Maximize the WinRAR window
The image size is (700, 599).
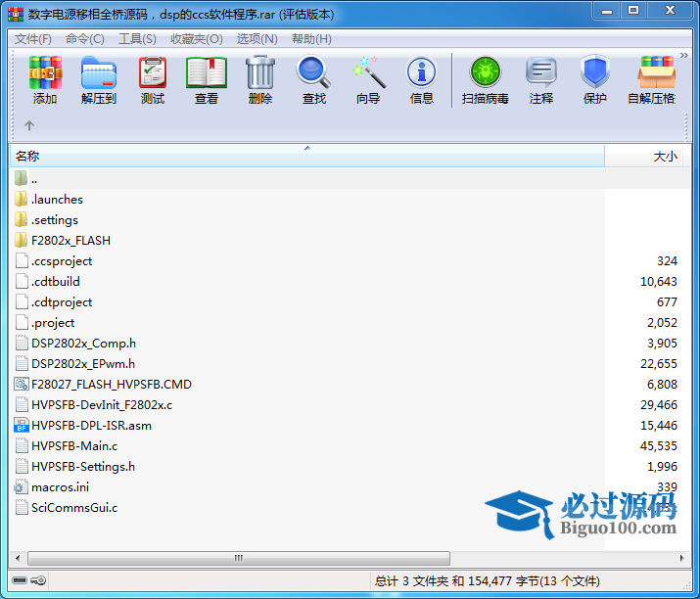pos(633,11)
